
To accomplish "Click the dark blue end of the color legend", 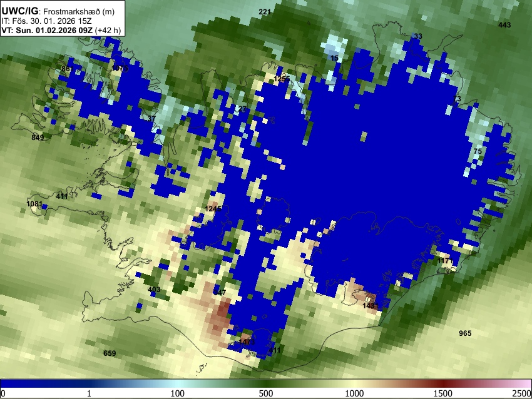I will pos(21,383).
